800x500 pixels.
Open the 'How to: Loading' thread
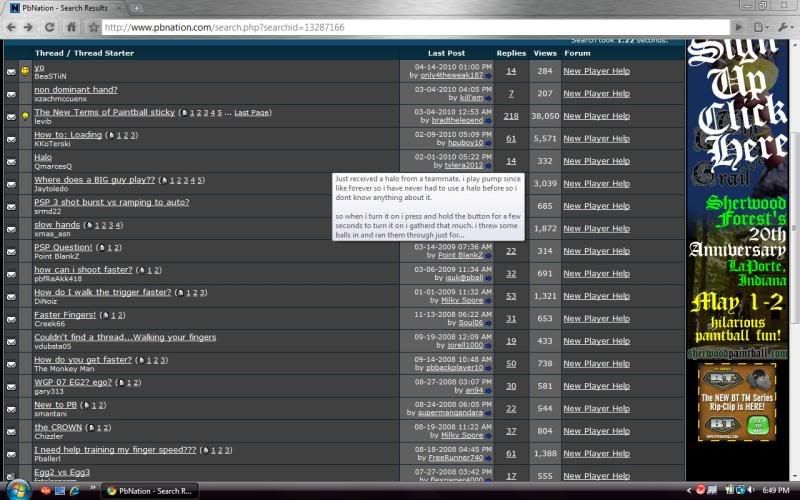click(x=68, y=135)
